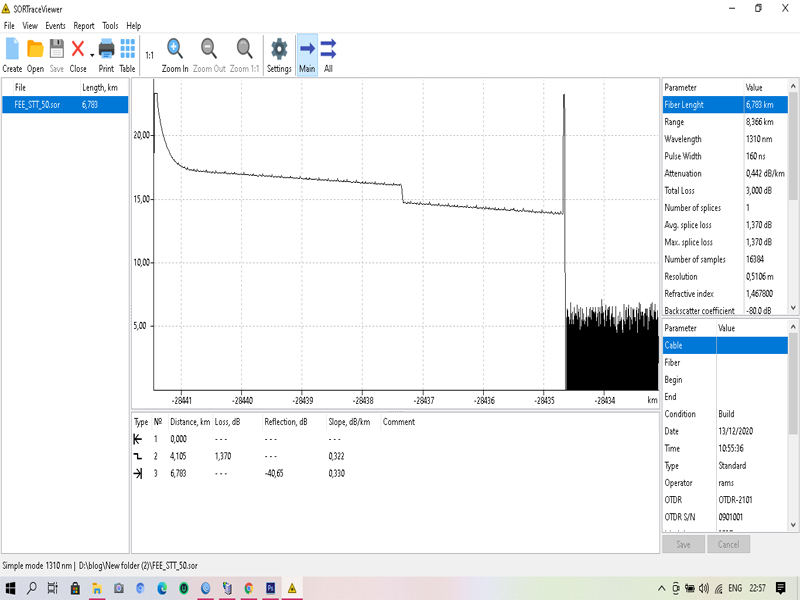Show hidden icons via taskbar chevron
800x600 pixels.
663,590
